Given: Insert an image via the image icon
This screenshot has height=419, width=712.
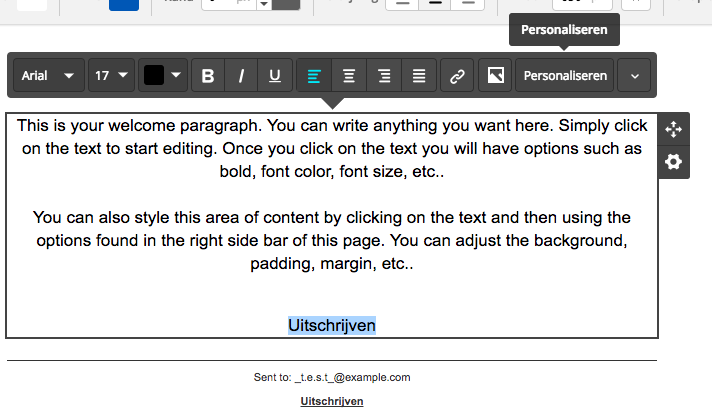Looking at the screenshot, I should point(494,76).
